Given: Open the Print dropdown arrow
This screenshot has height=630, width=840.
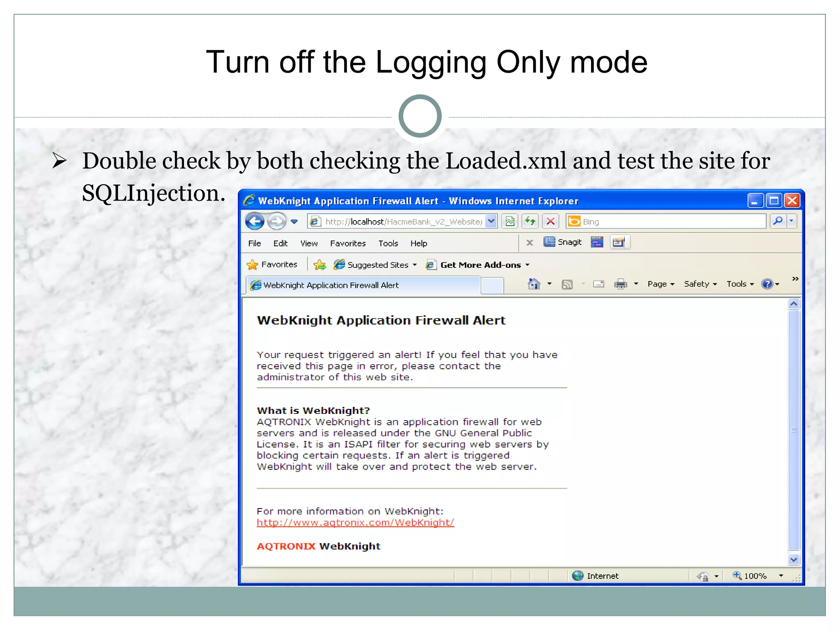Looking at the screenshot, I should coord(636,284).
